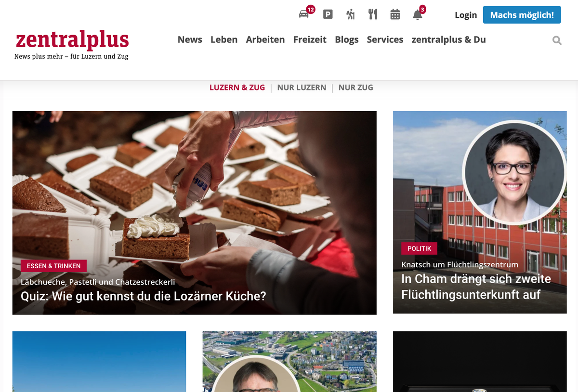Click the Login link
578x392 pixels.
pyautogui.click(x=466, y=15)
